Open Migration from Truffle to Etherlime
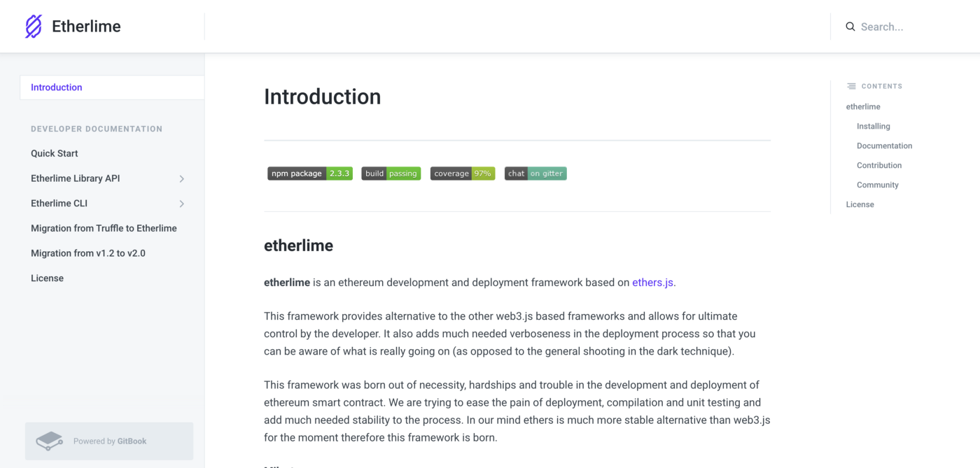This screenshot has width=980, height=468. (104, 228)
